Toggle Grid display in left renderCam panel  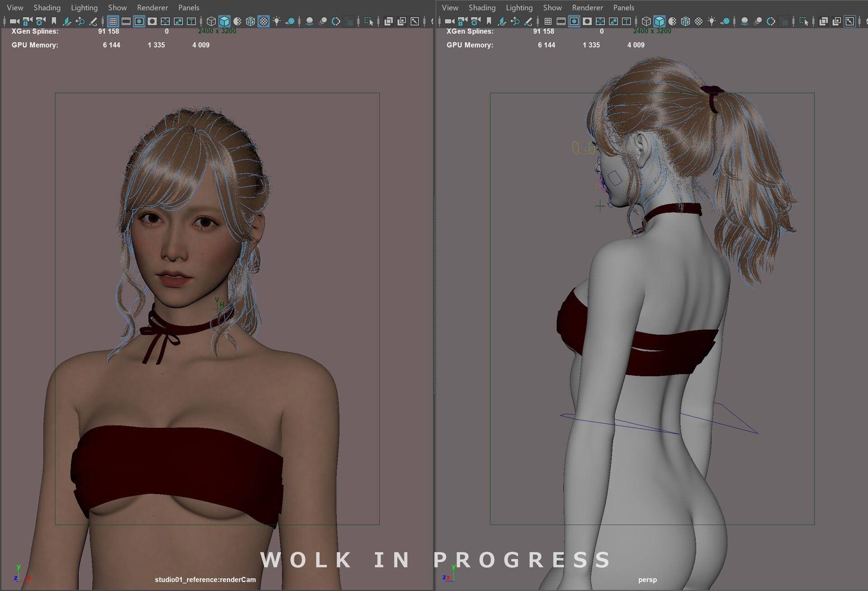[113, 21]
